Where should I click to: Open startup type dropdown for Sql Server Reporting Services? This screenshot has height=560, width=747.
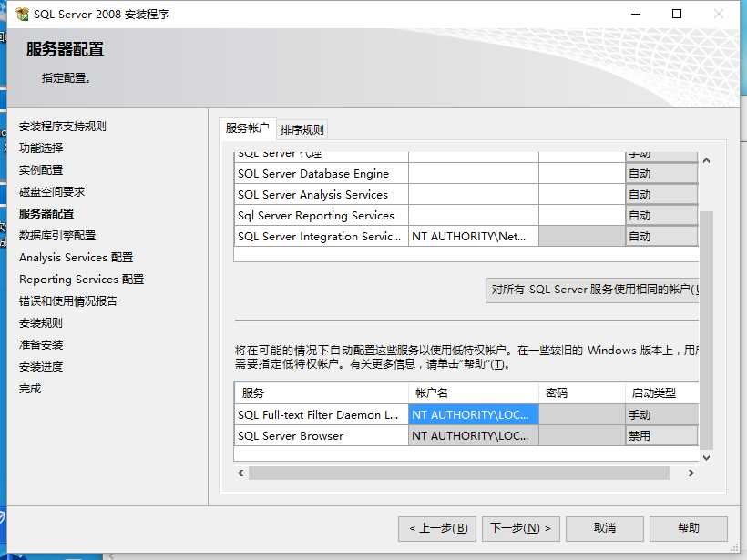(661, 216)
